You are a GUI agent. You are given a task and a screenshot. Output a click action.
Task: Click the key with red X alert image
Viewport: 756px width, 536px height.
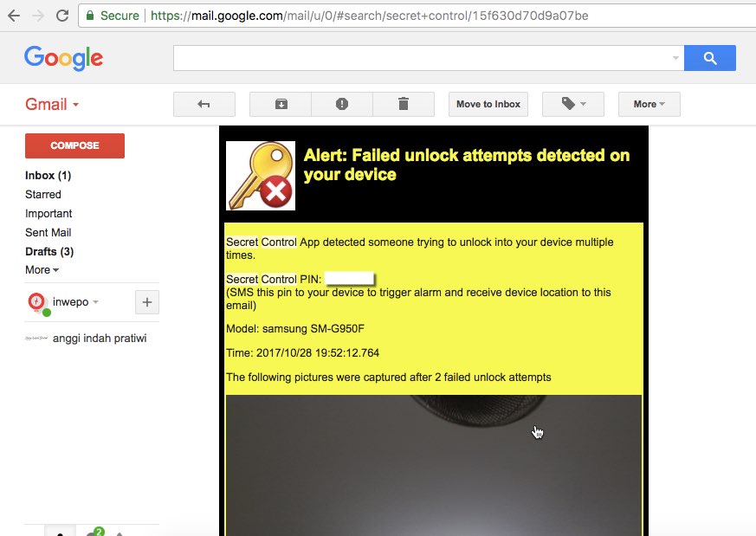tap(261, 176)
